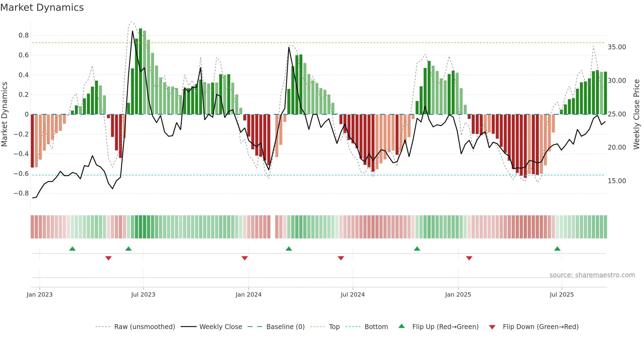Select the first green flip-up marker after Jan 2023

pos(72,249)
